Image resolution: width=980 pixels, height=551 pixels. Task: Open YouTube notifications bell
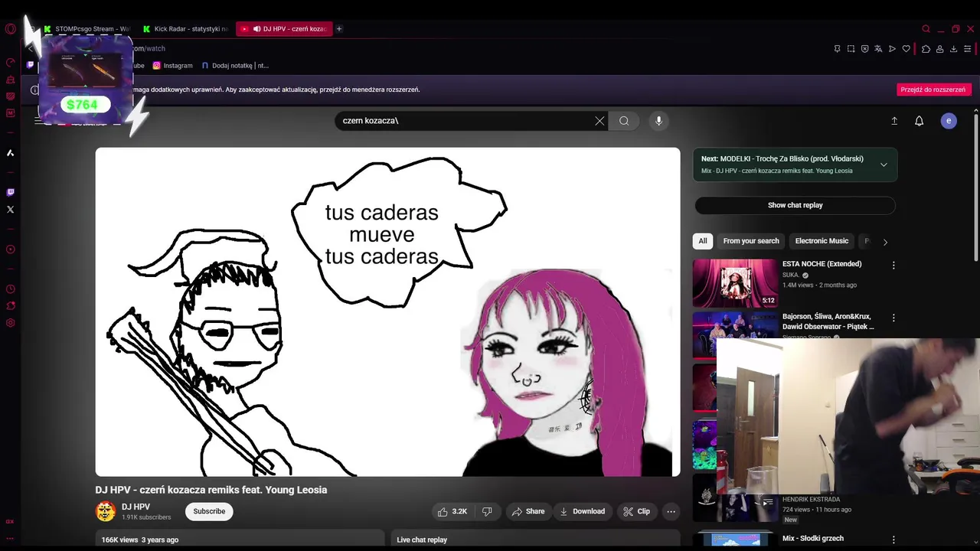click(x=919, y=121)
